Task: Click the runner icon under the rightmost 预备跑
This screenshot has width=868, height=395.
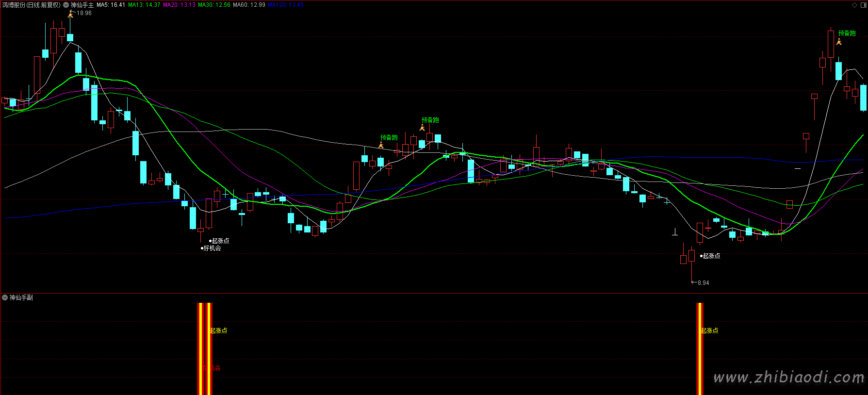Action: coord(839,42)
